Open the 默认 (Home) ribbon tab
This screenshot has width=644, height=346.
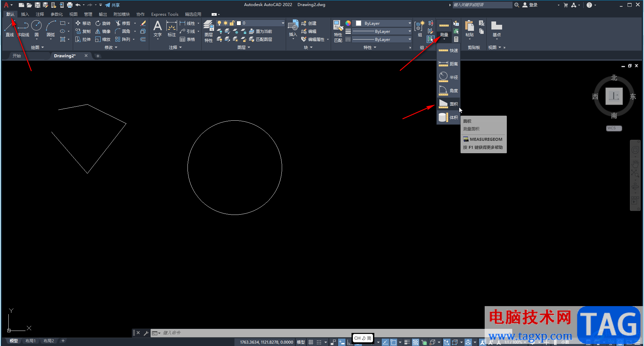(x=10, y=14)
